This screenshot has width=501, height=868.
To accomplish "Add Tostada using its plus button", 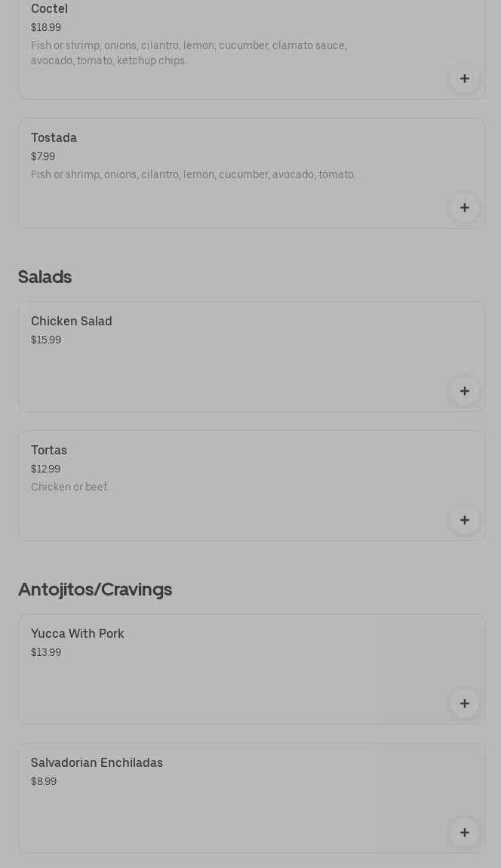I will 465,208.
